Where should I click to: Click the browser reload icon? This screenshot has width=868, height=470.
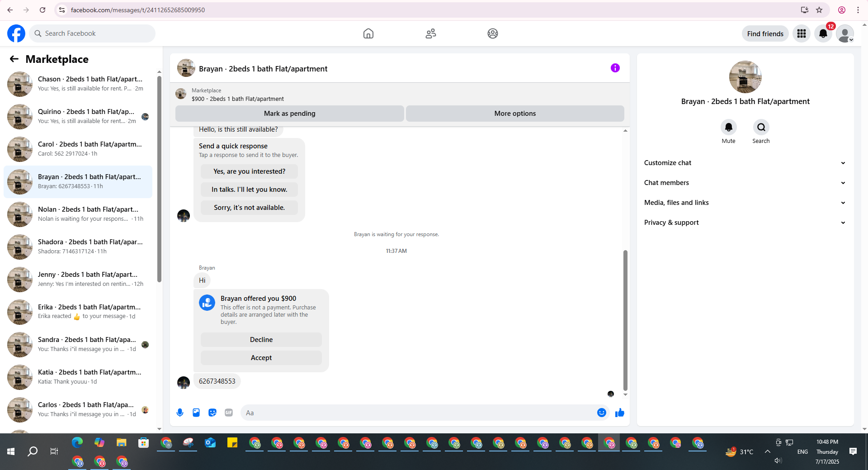tap(42, 10)
